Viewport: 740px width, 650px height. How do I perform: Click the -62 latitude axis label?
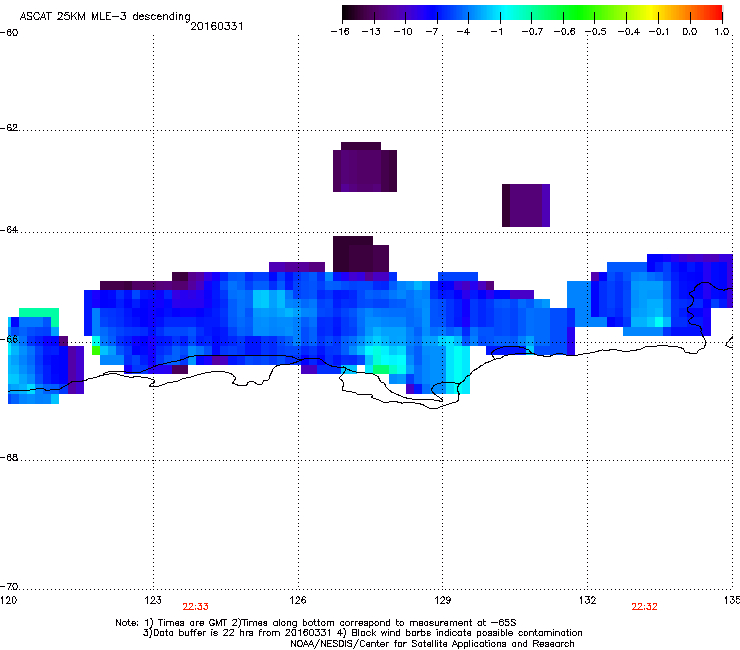(x=9, y=128)
